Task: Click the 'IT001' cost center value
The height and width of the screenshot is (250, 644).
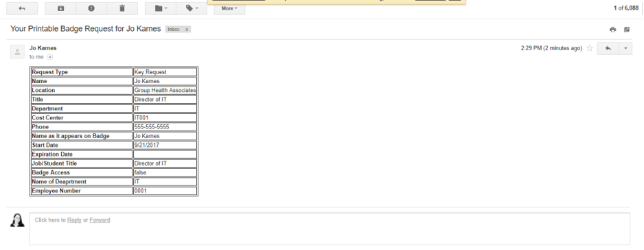Action: [165, 117]
